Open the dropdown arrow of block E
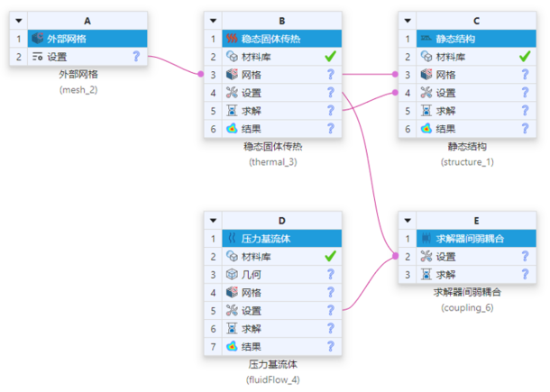The height and width of the screenshot is (392, 550). pyautogui.click(x=408, y=221)
